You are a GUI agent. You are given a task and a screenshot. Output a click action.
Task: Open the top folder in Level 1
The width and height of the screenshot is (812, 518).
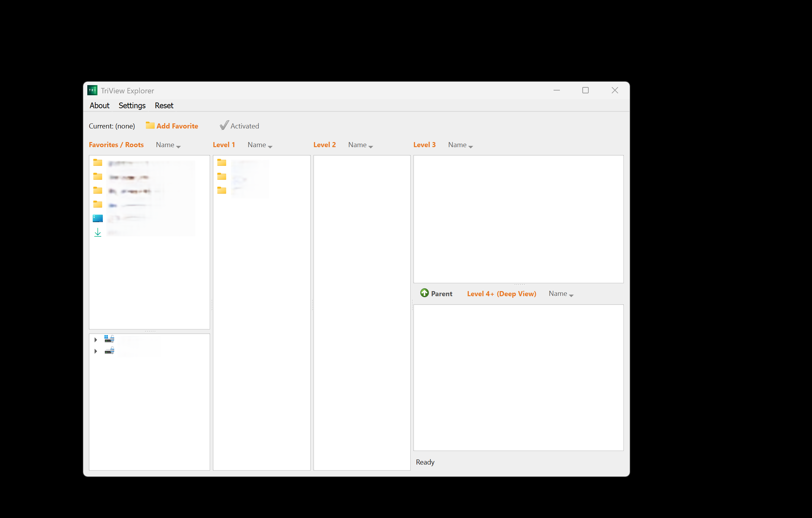(221, 162)
